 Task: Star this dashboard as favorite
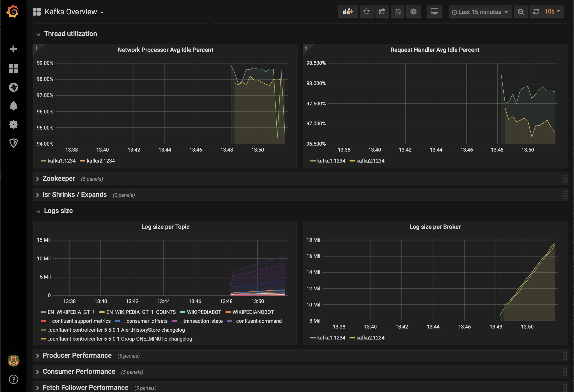coord(366,12)
